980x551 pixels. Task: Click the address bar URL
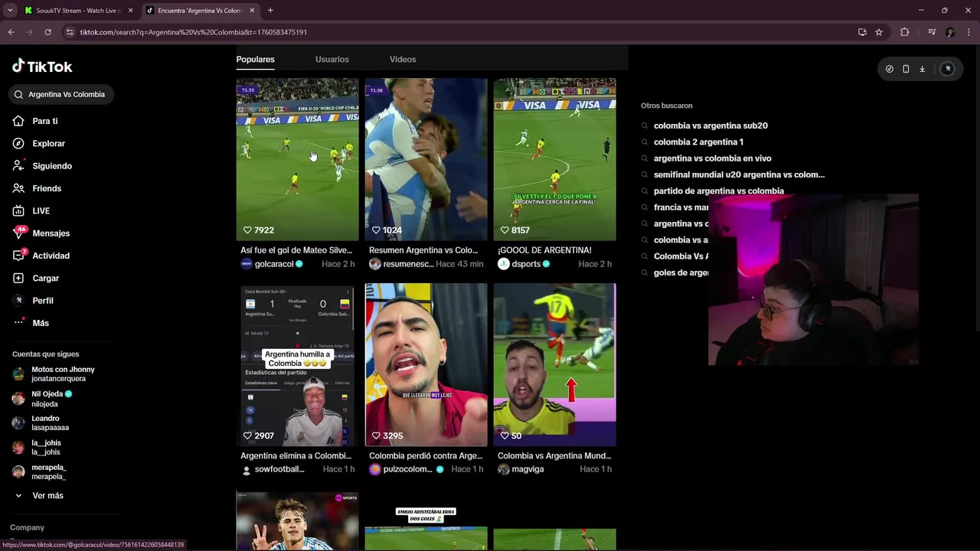193,32
